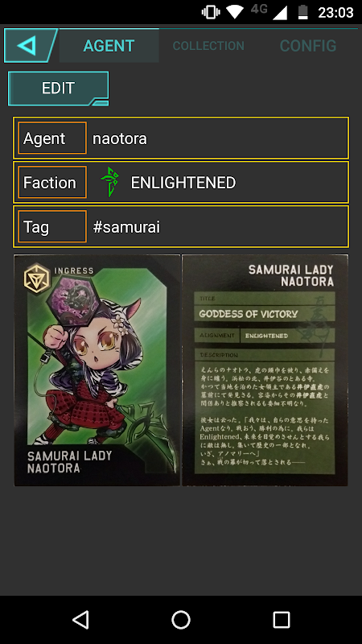362x644 pixels.
Task: Tap the Android back navigation button
Action: point(80,619)
